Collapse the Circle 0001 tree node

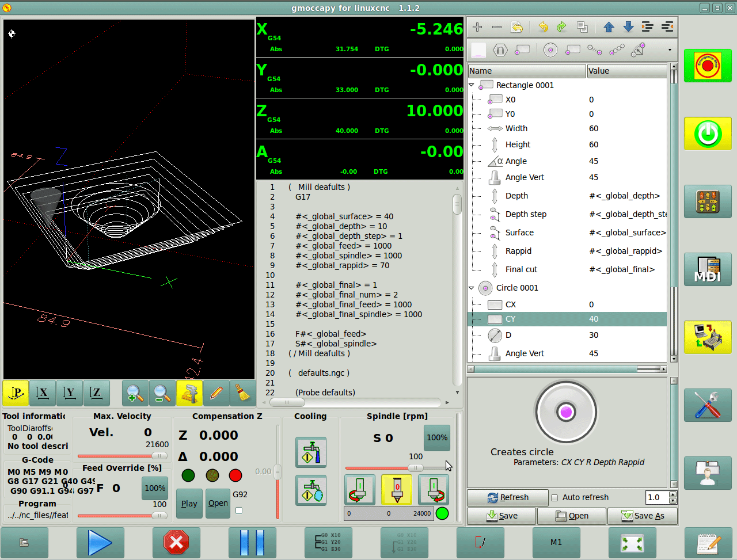pos(472,288)
